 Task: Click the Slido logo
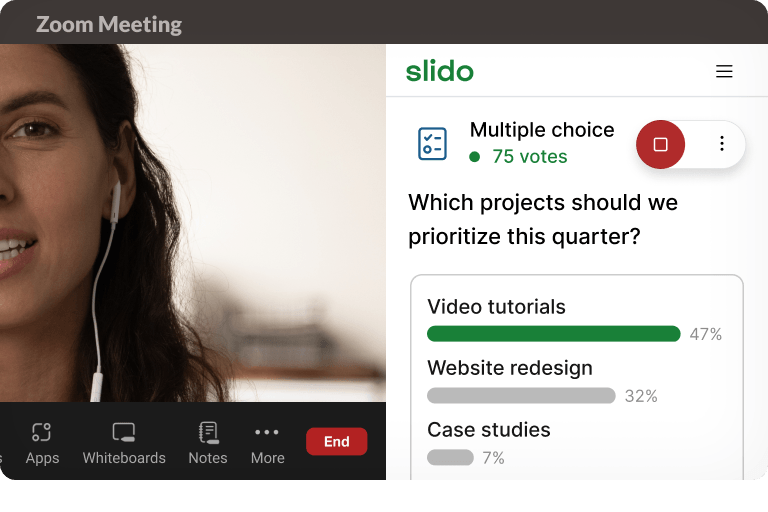[440, 72]
